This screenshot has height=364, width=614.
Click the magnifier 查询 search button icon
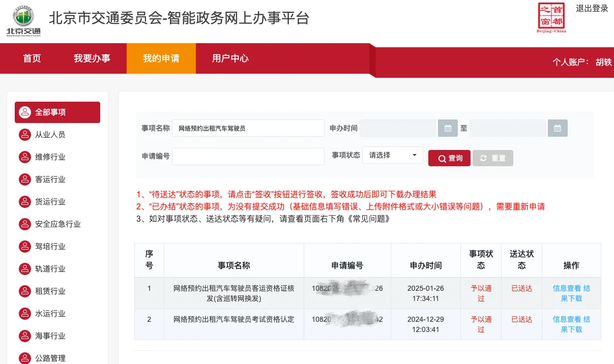tap(442, 158)
